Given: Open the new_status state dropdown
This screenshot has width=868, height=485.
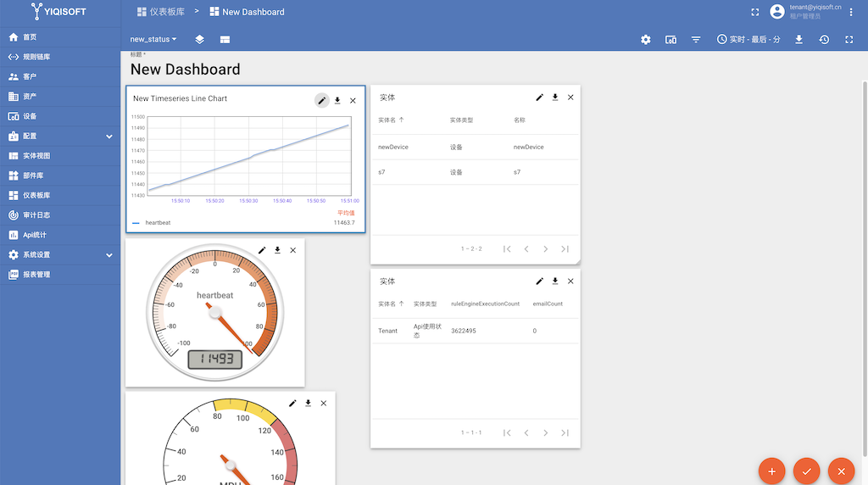Looking at the screenshot, I should (x=153, y=40).
